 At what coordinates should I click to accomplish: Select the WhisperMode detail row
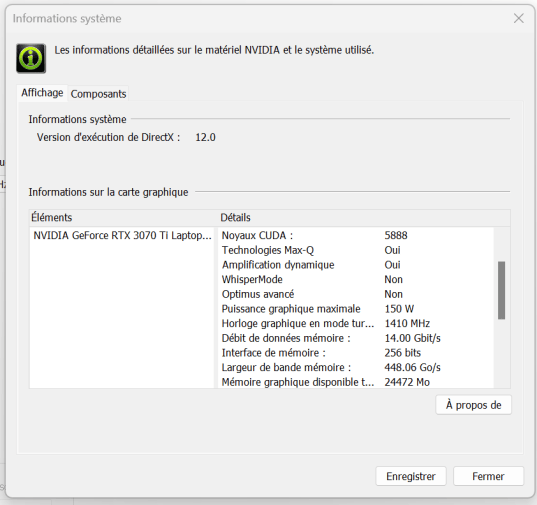(x=356, y=280)
